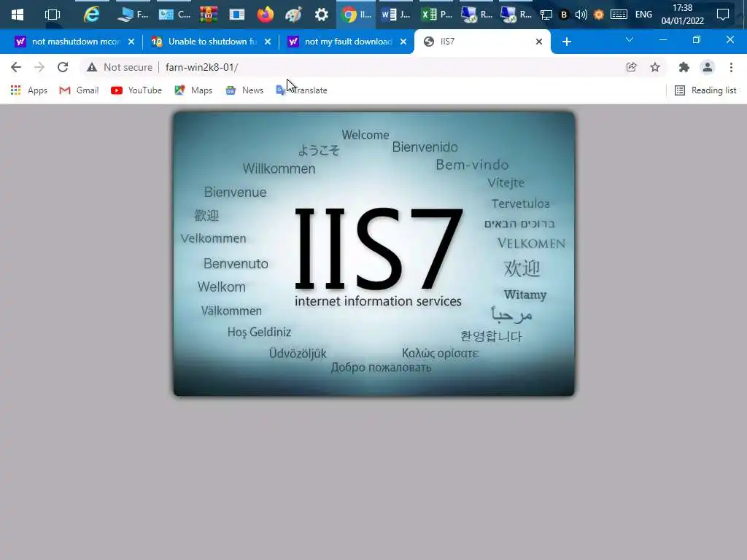Open the Apps bookmark
Screen dimensions: 747x560
click(x=29, y=90)
